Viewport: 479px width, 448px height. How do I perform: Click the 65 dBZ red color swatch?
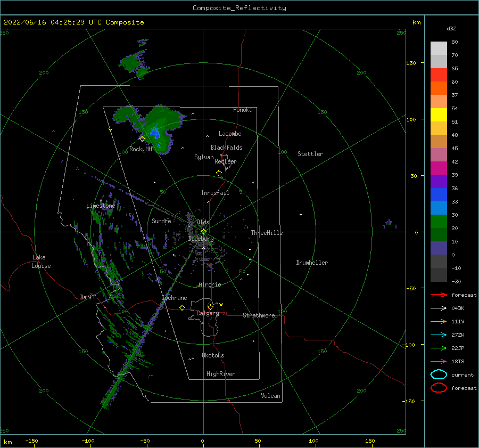[439, 75]
